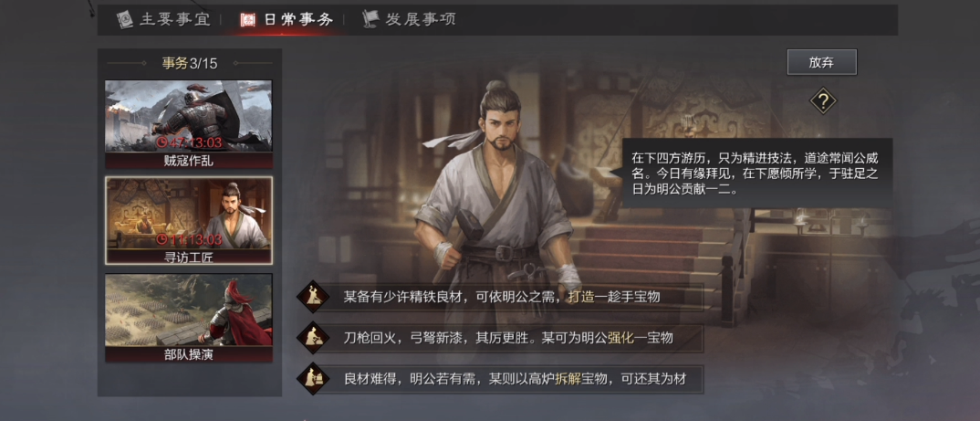Click the flag icon beside 发展事项
Image resolution: width=980 pixels, height=421 pixels.
[371, 19]
